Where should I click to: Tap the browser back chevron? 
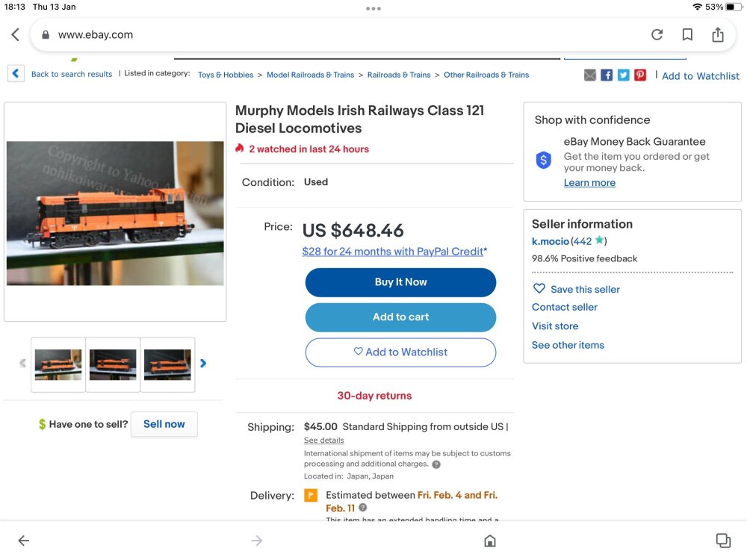15,35
